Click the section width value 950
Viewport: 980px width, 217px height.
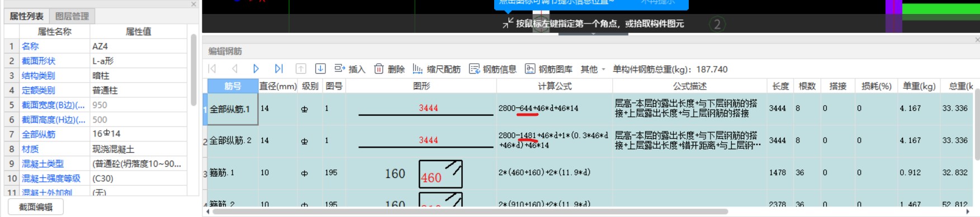[x=138, y=105]
